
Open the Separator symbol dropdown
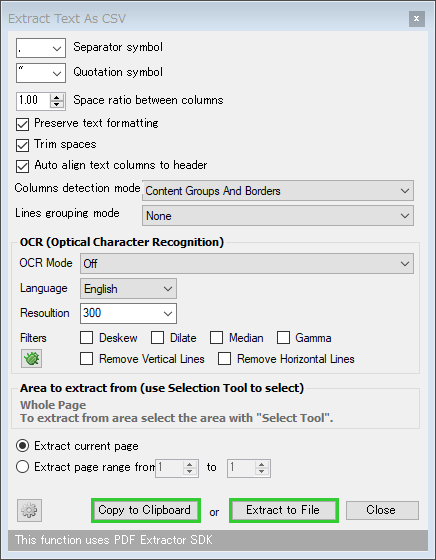click(x=41, y=48)
